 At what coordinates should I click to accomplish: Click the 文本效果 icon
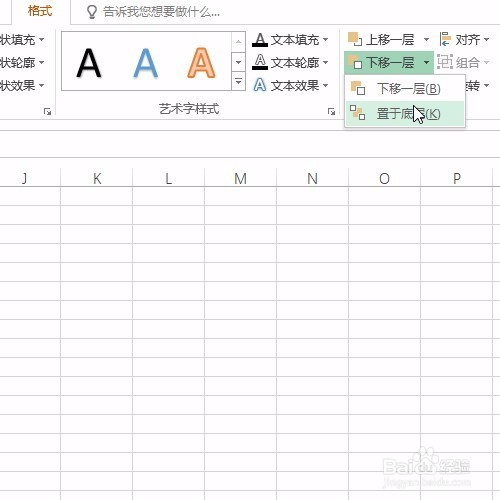pyautogui.click(x=260, y=85)
